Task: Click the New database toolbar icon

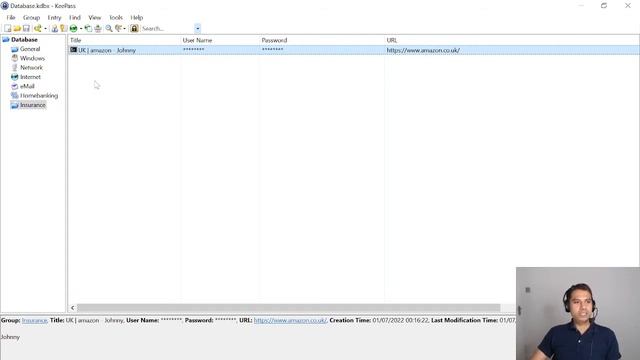Action: (7, 28)
